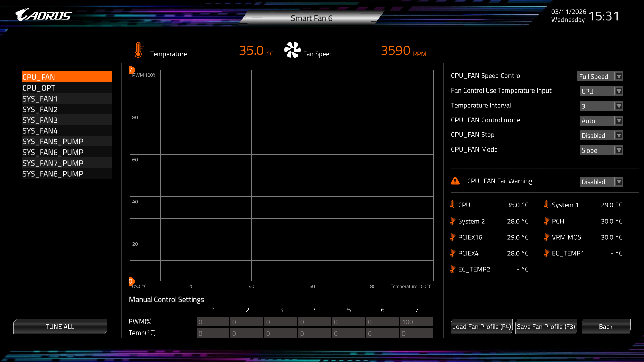The image size is (644, 362).
Task: Click thermometer icon next to System 2
Action: 453,221
